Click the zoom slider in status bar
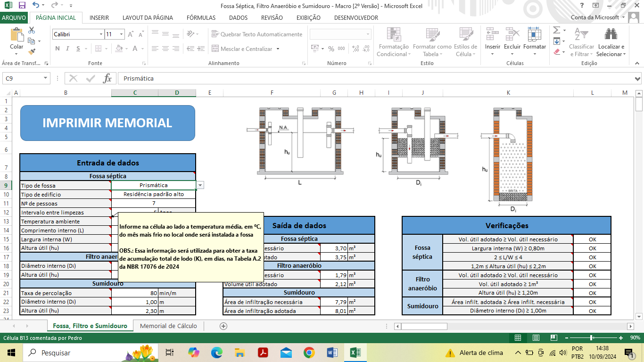 pyautogui.click(x=591, y=338)
